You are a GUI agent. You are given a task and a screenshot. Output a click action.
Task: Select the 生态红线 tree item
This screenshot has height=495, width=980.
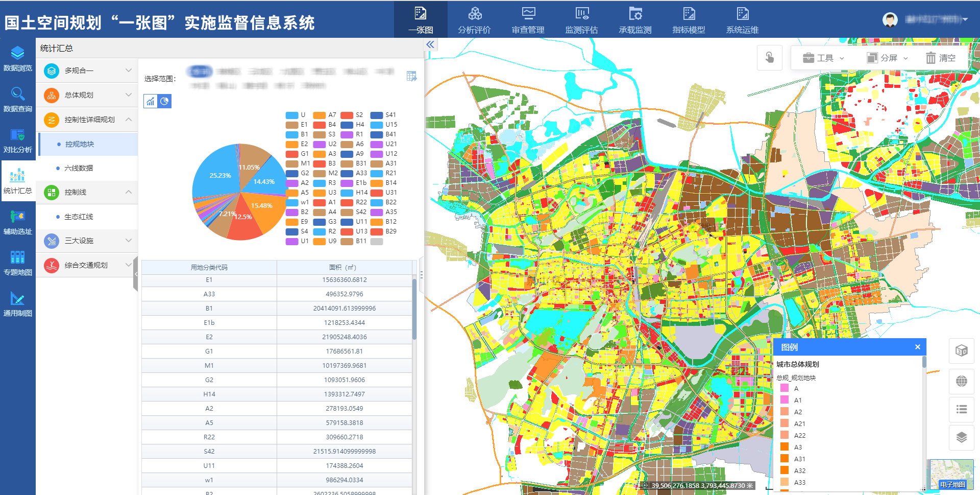pyautogui.click(x=87, y=217)
